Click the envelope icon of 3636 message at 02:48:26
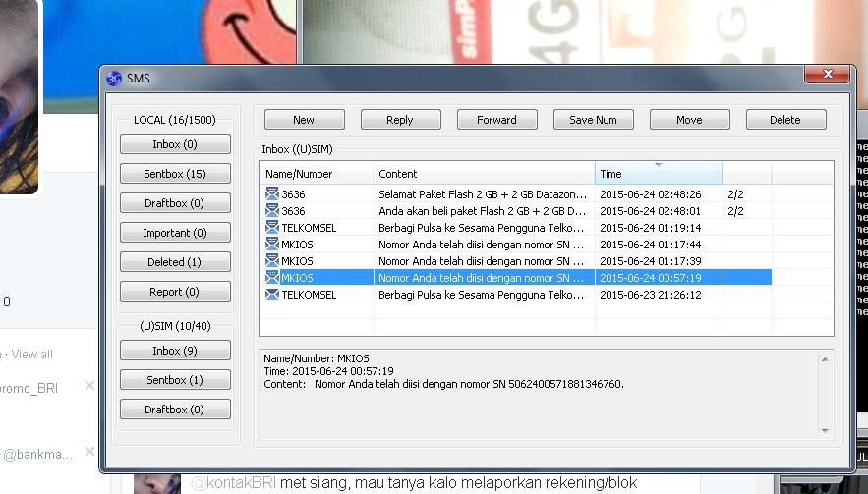Image resolution: width=868 pixels, height=494 pixels. (272, 194)
